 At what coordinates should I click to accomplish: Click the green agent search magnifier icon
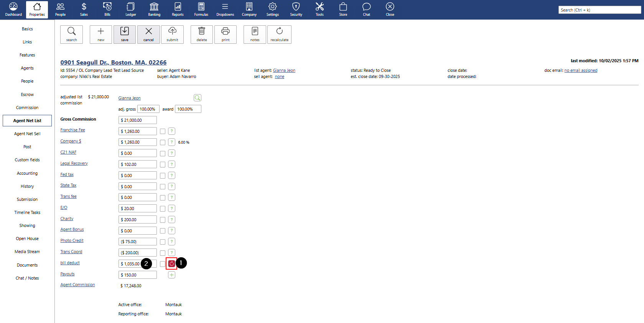[x=198, y=98]
